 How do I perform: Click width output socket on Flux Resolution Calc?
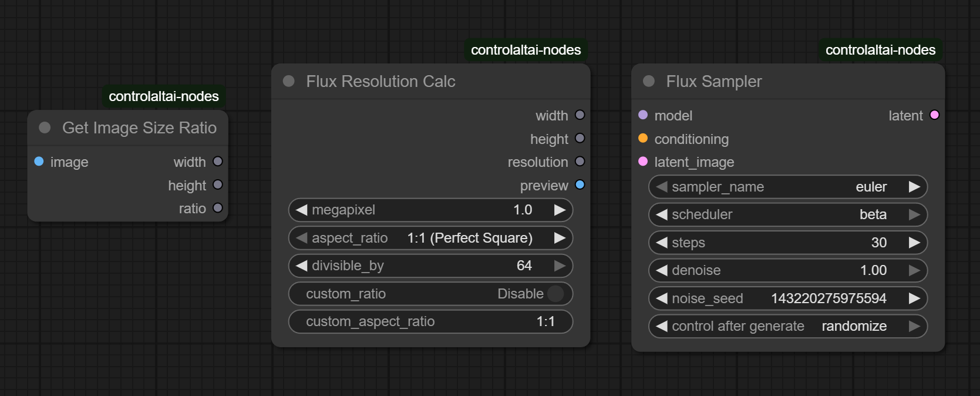pos(580,115)
